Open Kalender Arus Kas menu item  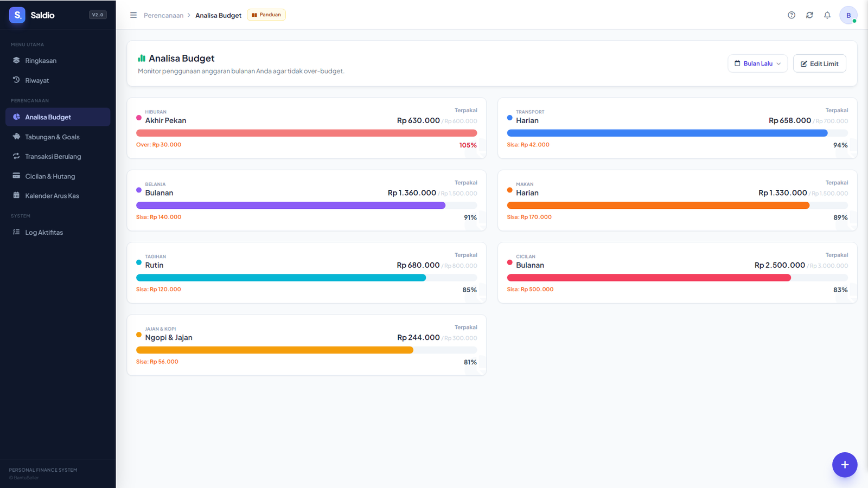tap(58, 196)
